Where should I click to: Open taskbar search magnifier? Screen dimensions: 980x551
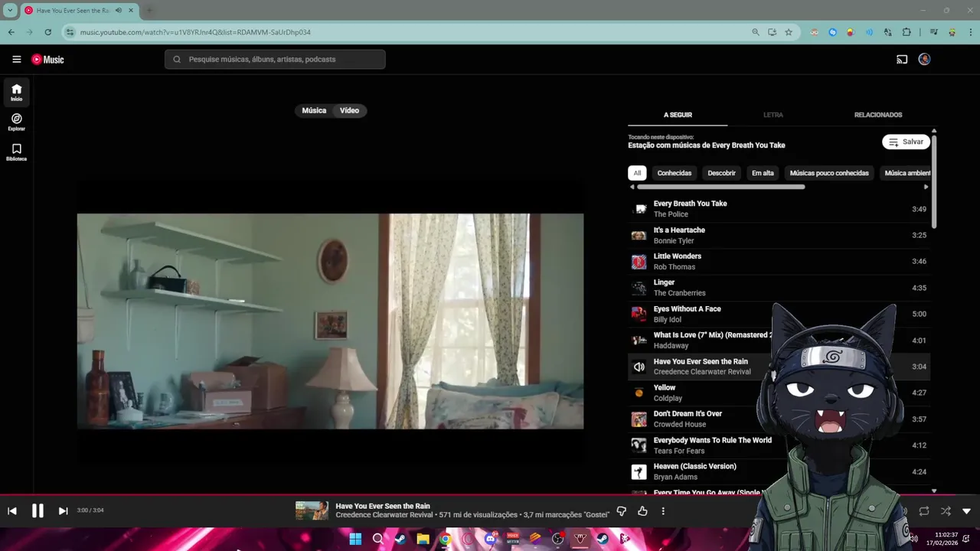tap(377, 539)
